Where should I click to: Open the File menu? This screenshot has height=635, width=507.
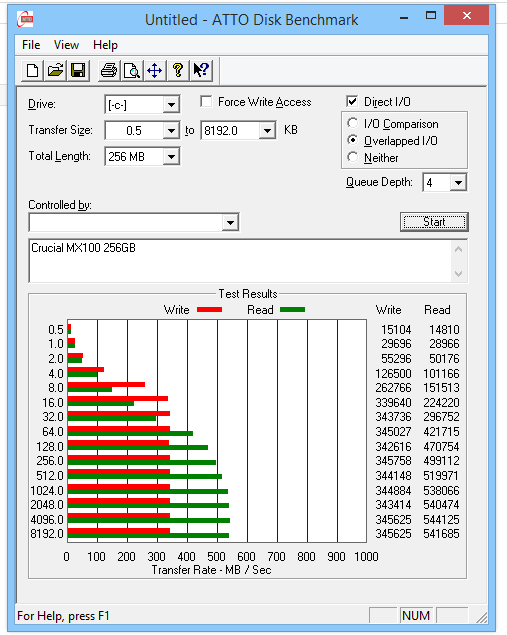point(31,45)
